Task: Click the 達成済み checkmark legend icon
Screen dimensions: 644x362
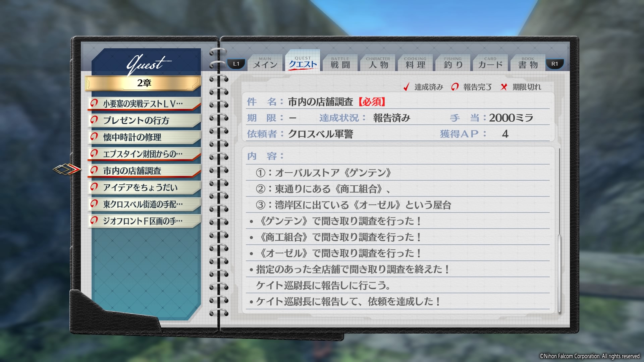Action: tap(406, 87)
